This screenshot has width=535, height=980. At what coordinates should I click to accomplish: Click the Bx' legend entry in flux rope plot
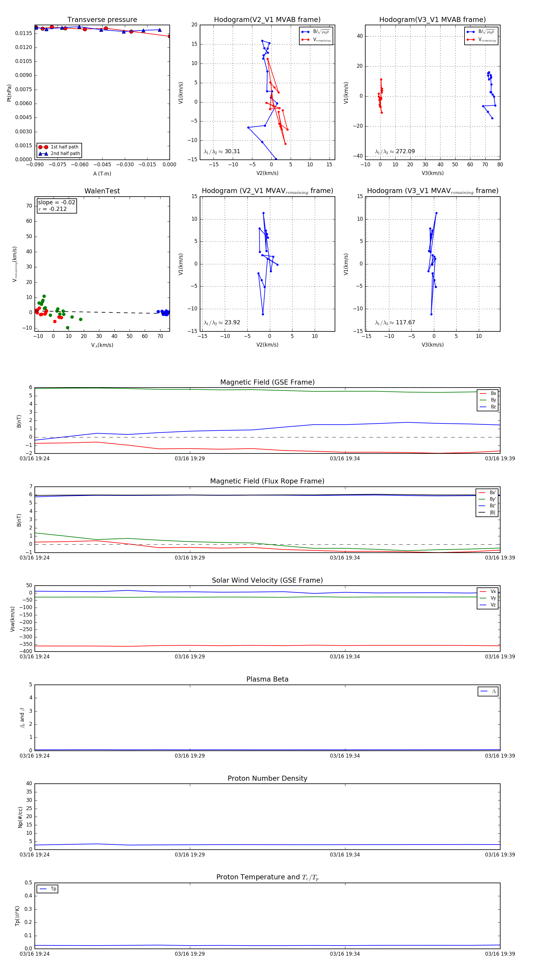pos(487,492)
